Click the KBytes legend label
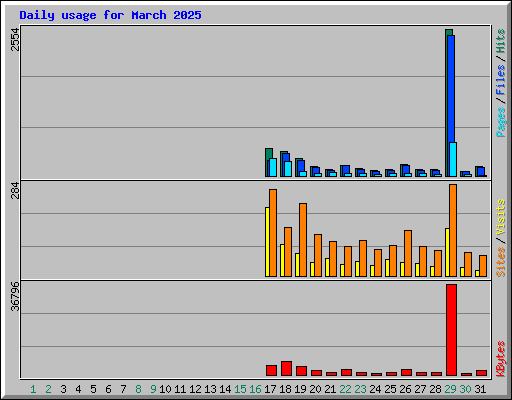Viewport: 512px width, 400px height. (500, 359)
